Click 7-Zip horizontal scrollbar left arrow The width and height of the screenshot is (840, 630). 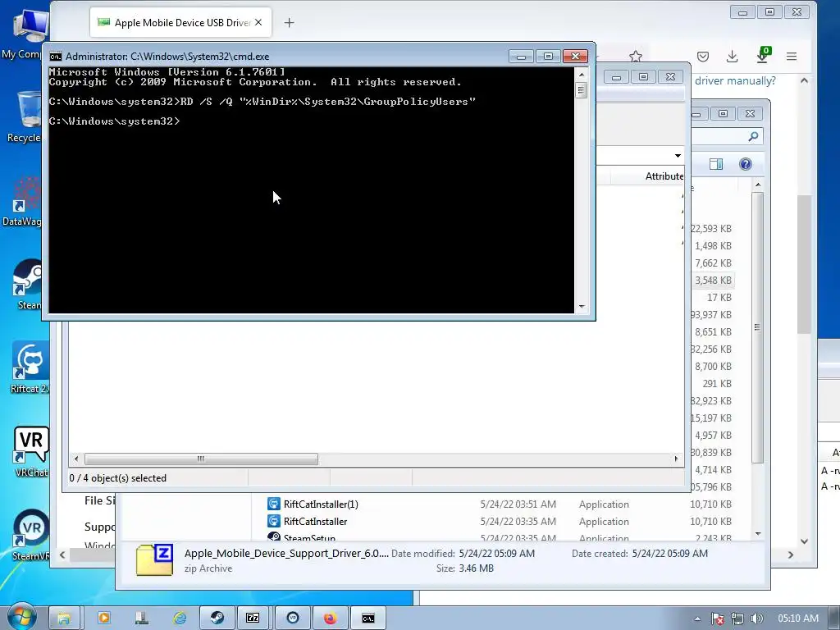pos(76,459)
